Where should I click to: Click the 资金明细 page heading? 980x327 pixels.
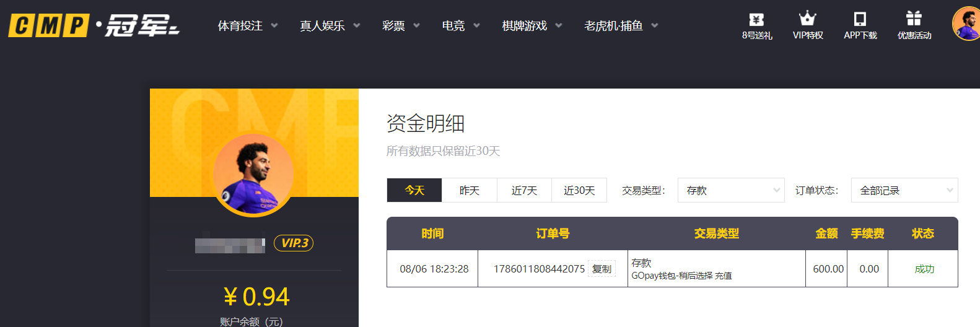pos(426,123)
